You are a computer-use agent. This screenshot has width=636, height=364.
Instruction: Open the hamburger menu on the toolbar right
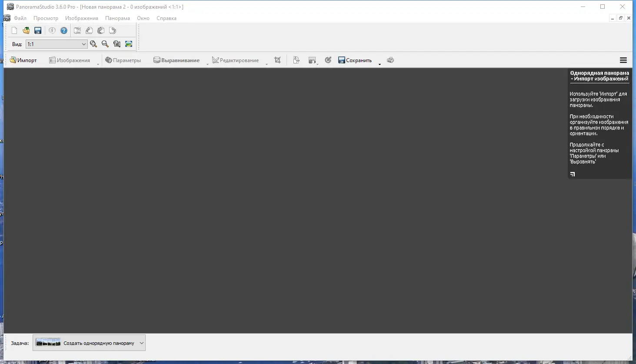(x=623, y=60)
